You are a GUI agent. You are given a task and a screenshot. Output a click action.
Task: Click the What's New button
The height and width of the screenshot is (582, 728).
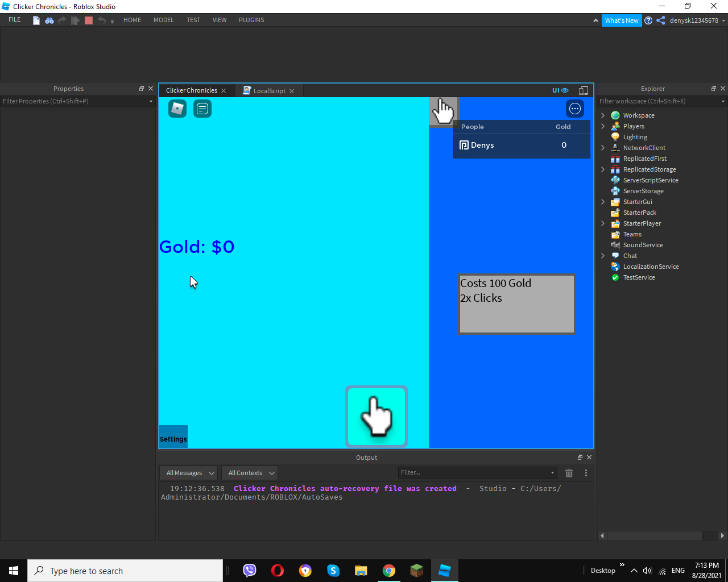tap(622, 20)
